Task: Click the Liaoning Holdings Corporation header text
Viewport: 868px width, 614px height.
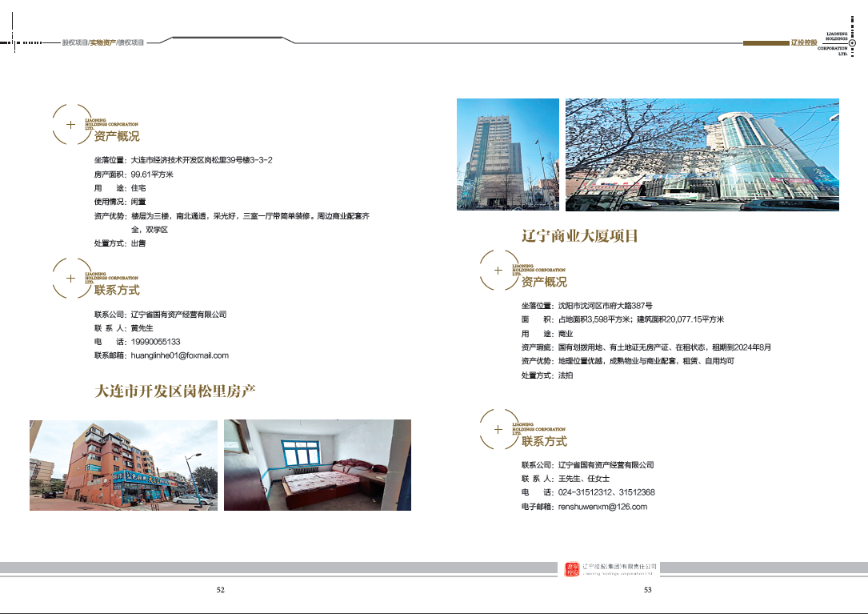Action: [x=833, y=44]
